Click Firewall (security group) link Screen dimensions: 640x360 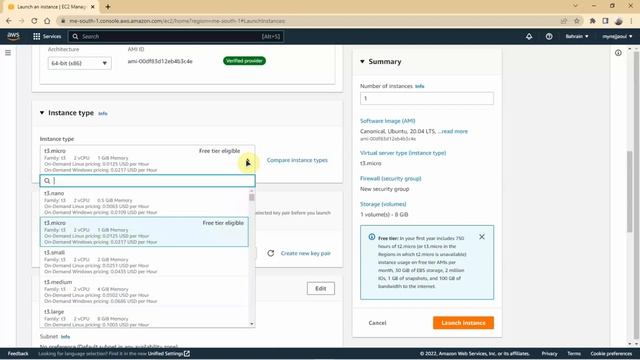[391, 178]
